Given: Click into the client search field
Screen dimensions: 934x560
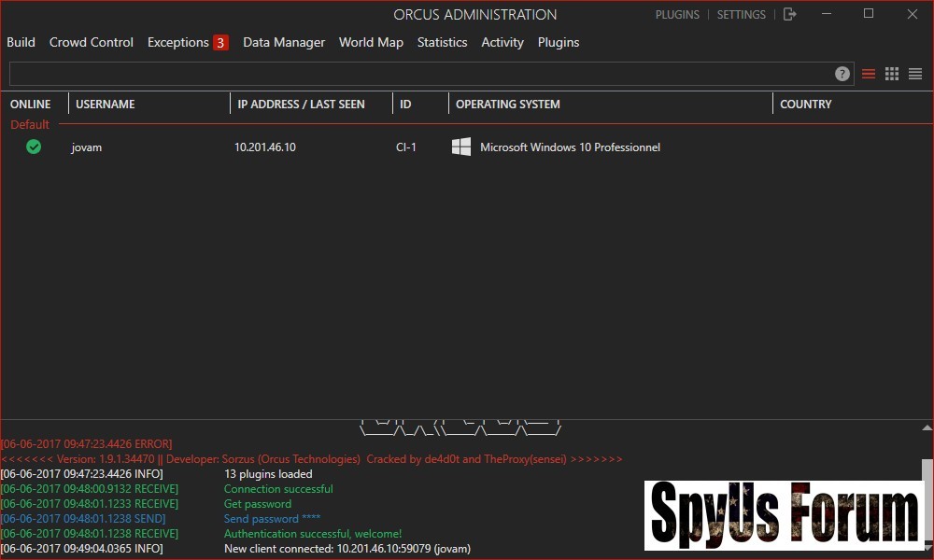Looking at the screenshot, I should (x=420, y=74).
